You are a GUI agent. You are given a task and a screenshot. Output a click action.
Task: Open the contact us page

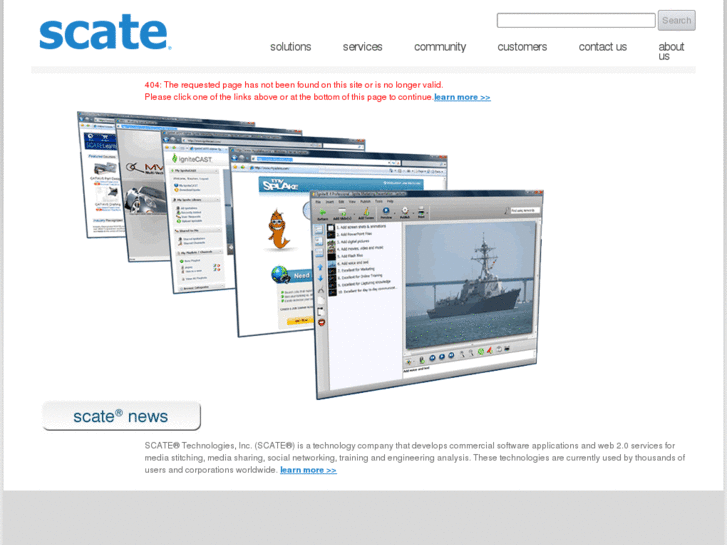point(603,47)
